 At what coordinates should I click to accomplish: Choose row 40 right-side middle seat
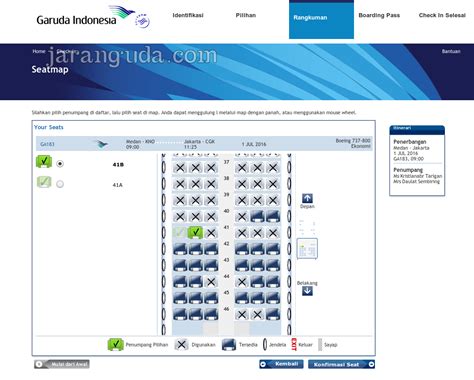click(257, 216)
